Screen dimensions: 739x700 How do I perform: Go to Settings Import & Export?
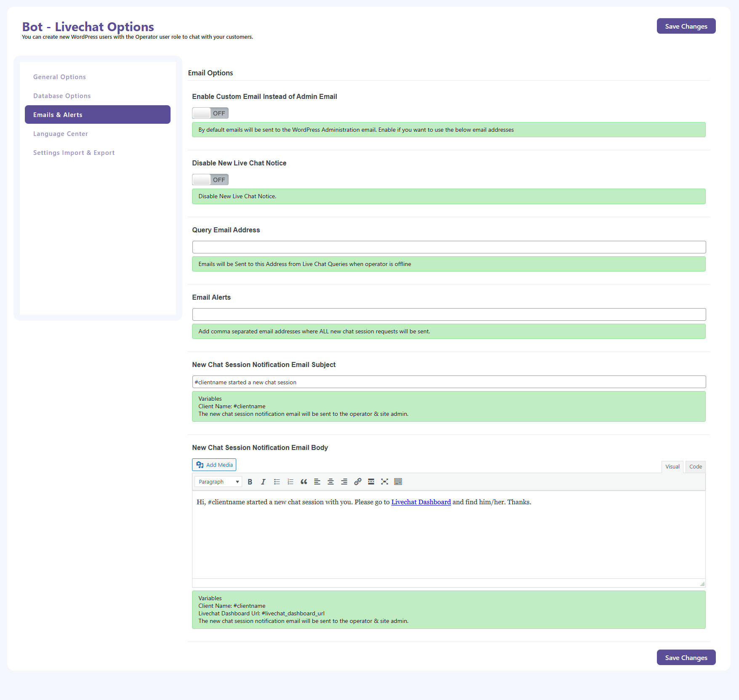(74, 153)
